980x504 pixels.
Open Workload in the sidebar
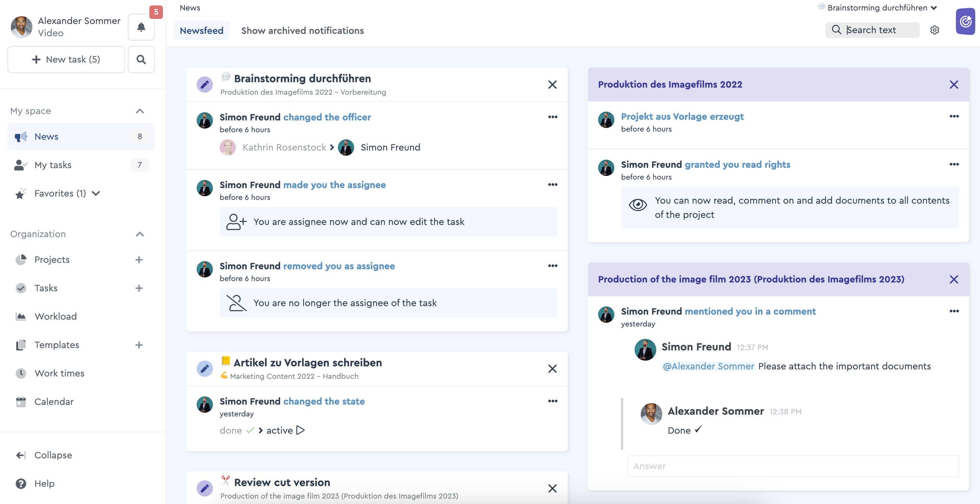(x=55, y=316)
